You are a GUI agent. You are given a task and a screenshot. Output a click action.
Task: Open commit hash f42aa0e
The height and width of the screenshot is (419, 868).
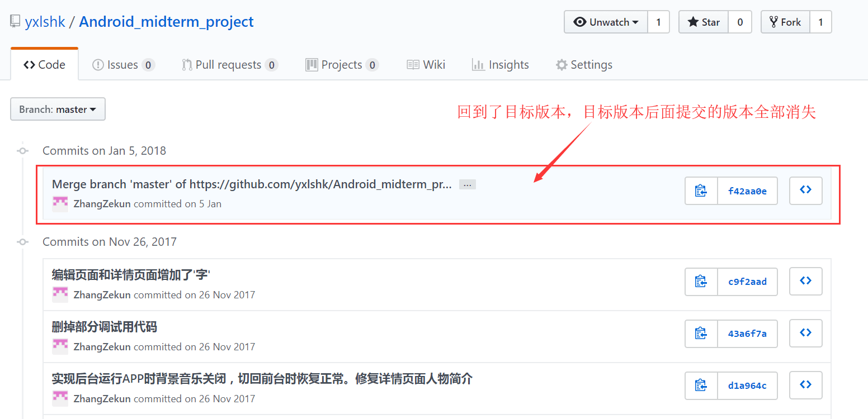(x=747, y=191)
